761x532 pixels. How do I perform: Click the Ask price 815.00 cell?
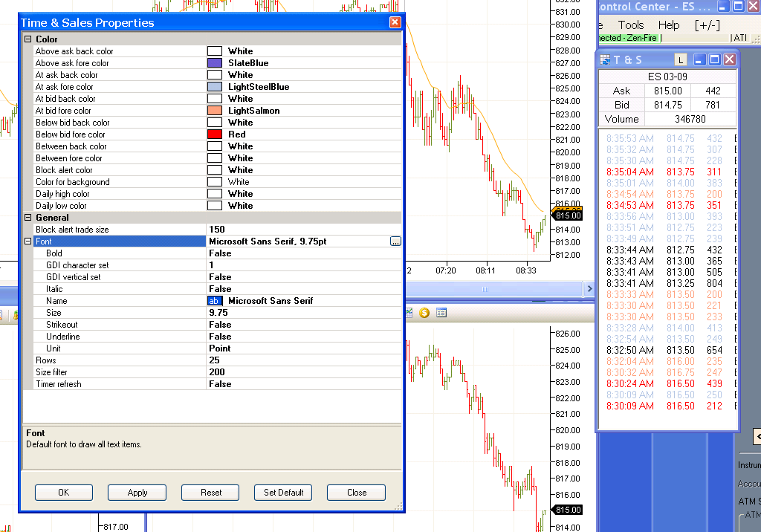point(668,91)
